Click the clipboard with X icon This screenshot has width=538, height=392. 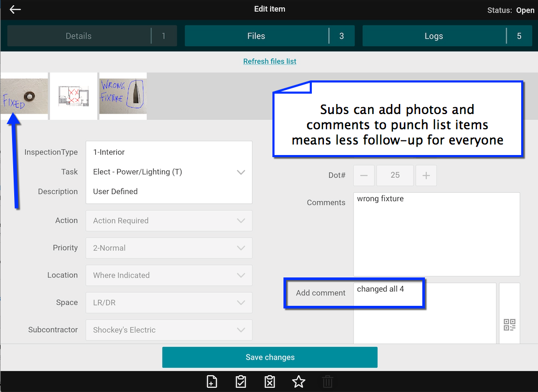point(269,381)
